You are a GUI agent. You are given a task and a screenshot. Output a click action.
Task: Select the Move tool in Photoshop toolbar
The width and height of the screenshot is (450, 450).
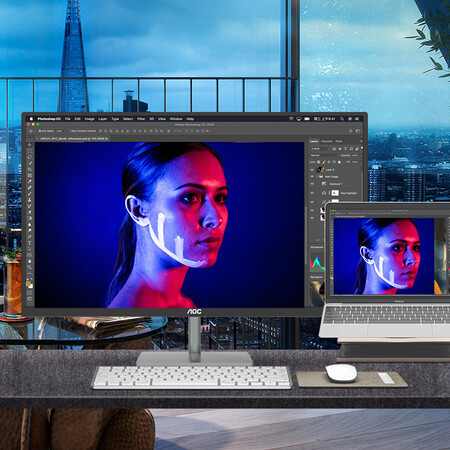[30, 145]
